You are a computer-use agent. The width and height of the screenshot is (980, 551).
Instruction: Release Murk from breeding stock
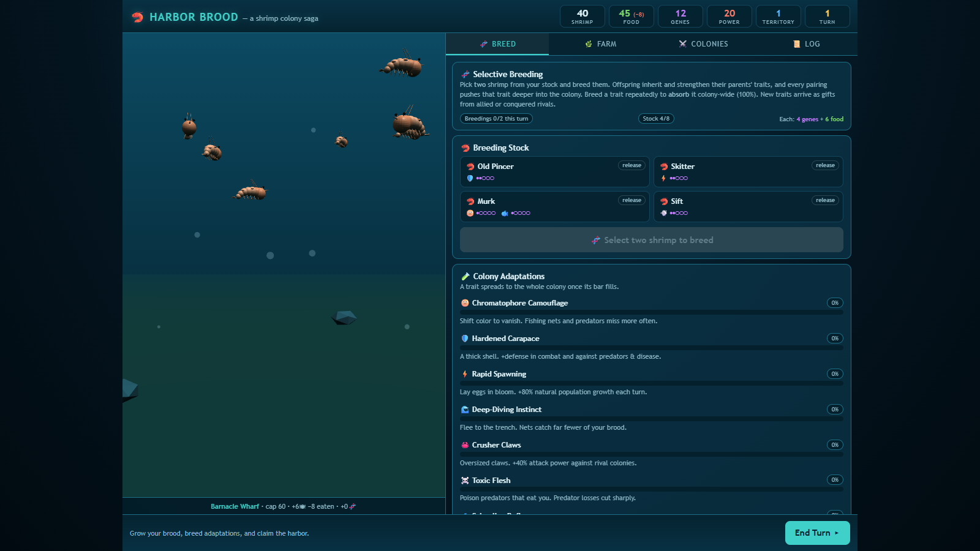pos(631,200)
